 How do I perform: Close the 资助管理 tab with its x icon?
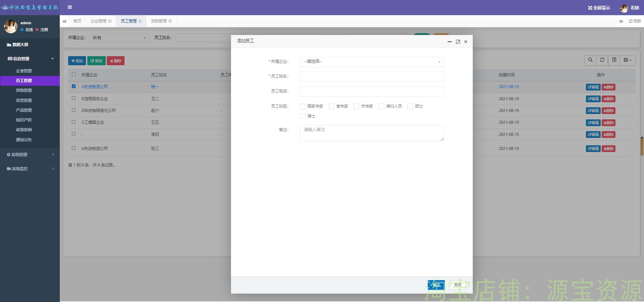170,21
